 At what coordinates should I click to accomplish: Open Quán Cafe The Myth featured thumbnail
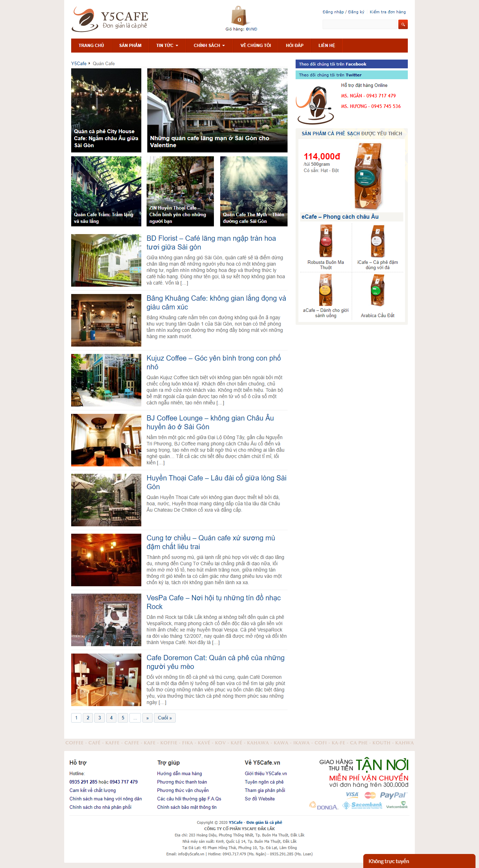254,191
